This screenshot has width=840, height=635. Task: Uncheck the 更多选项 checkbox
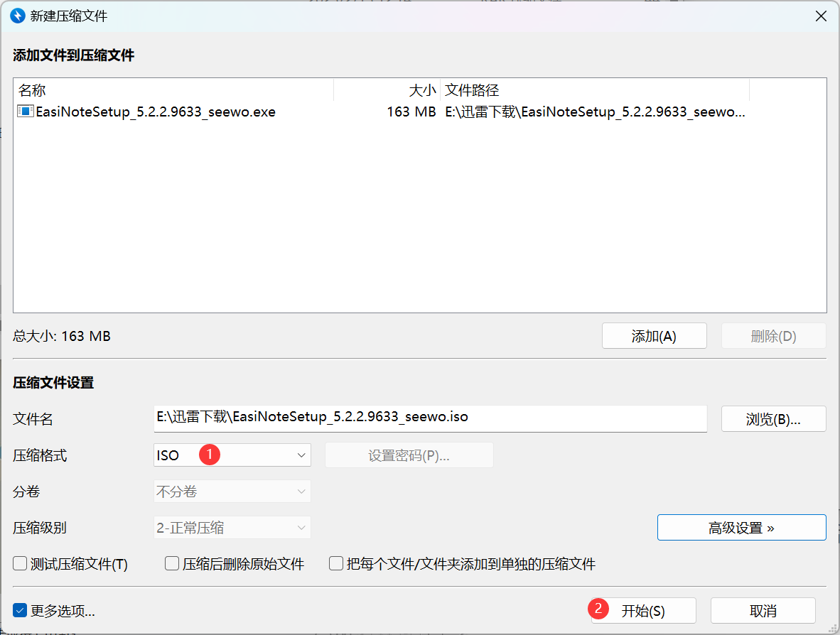pos(20,611)
